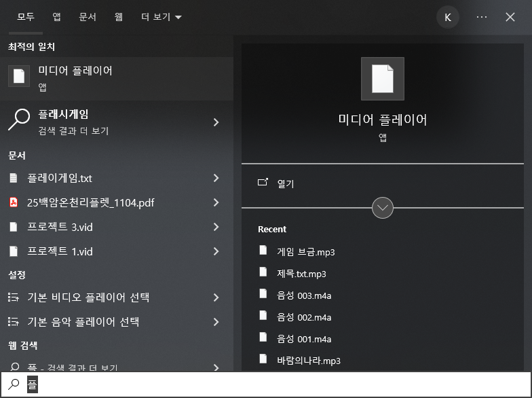The width and height of the screenshot is (532, 398).
Task: Switch to the 웹 tab
Action: pos(118,17)
